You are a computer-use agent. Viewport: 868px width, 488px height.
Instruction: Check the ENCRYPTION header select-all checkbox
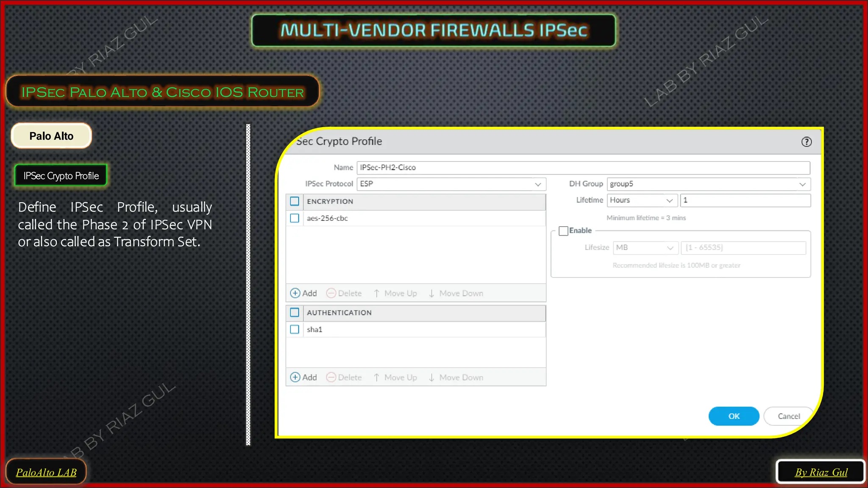click(295, 201)
